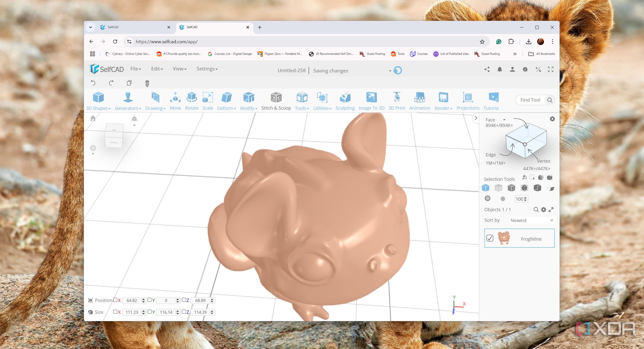Open the Sculpting tool
Image resolution: width=644 pixels, height=349 pixels.
click(345, 101)
